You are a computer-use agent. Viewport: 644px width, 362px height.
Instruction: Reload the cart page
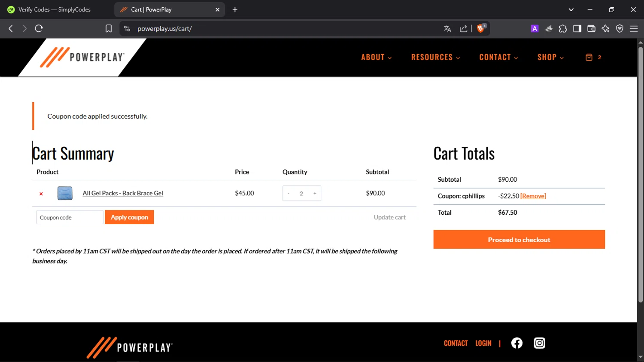click(x=39, y=29)
